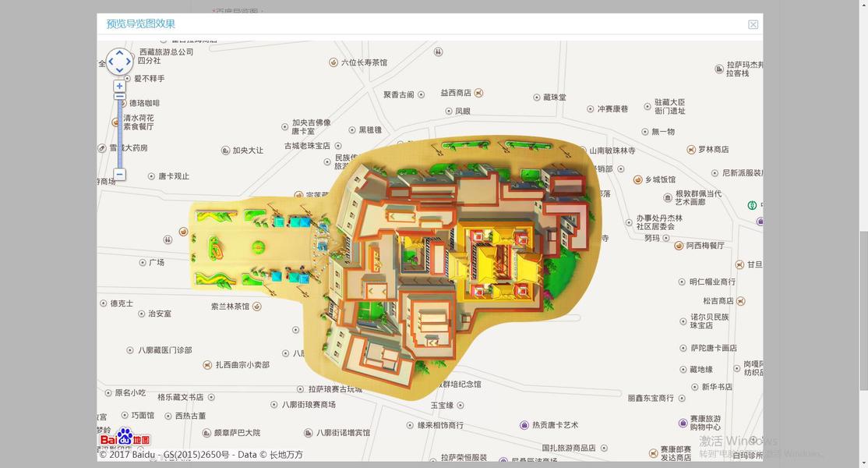Click the zoom level slider handle

(x=119, y=97)
